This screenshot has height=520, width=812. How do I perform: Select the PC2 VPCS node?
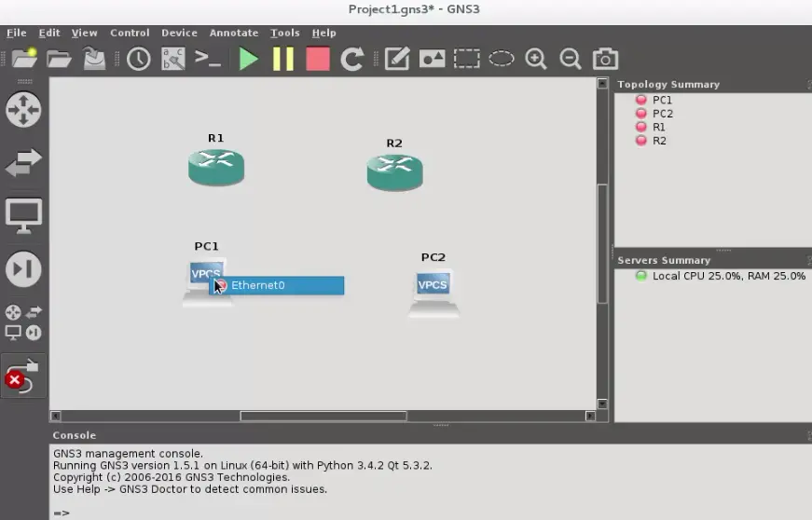click(434, 293)
